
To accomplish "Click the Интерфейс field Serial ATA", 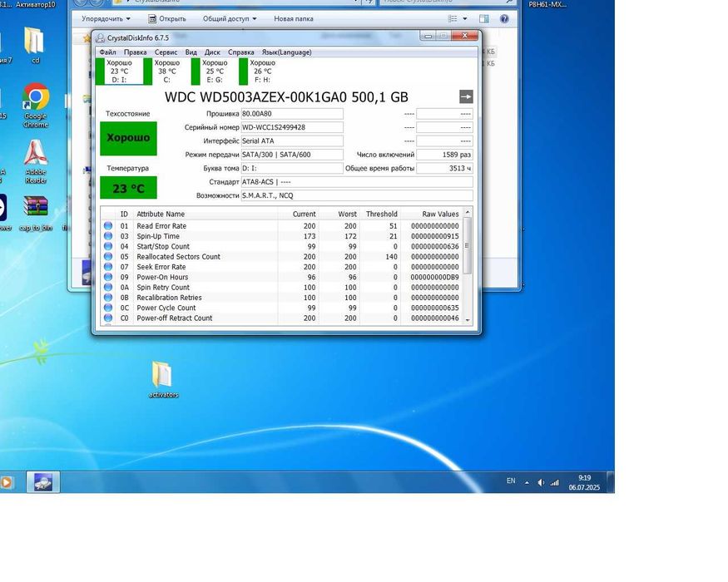I will tap(292, 141).
